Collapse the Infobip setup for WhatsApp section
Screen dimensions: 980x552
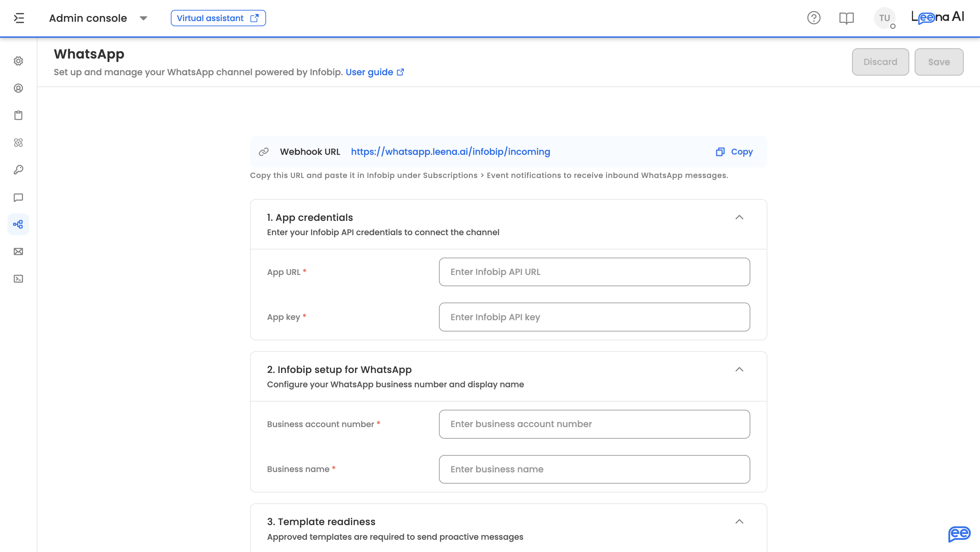click(739, 369)
